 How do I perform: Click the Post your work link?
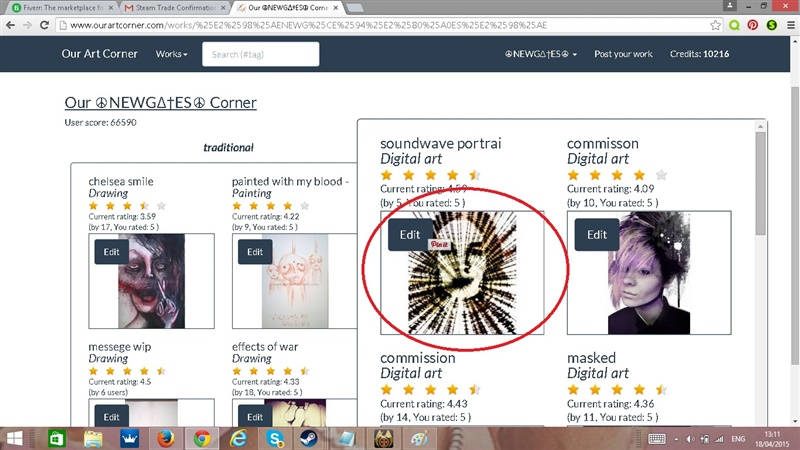click(x=623, y=54)
